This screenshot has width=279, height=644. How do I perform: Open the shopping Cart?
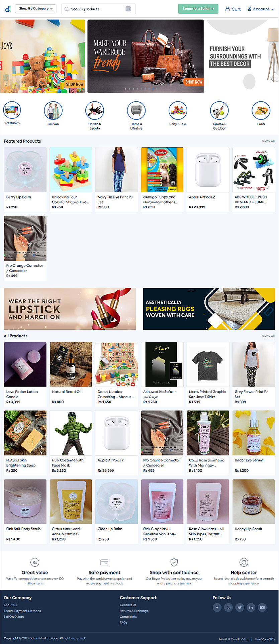pos(233,9)
